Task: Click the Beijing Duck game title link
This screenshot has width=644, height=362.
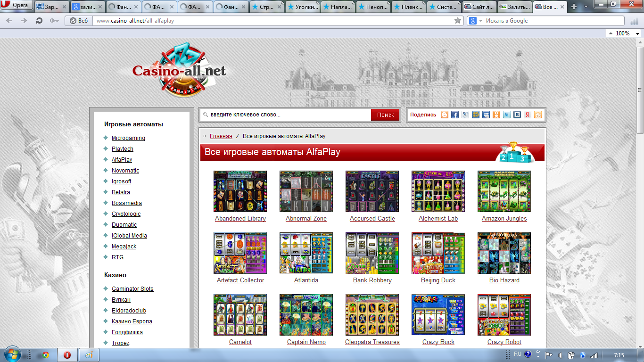Action: 438,280
